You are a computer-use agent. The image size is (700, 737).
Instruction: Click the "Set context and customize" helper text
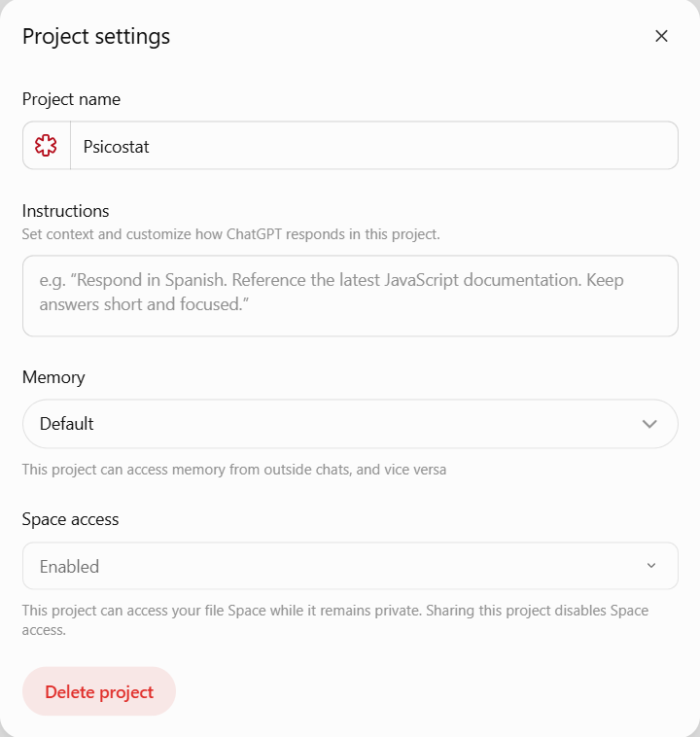click(230, 234)
